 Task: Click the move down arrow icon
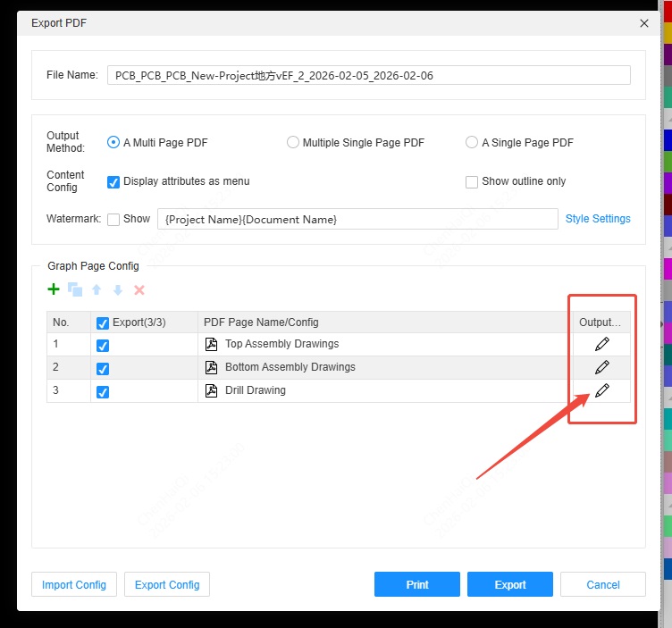pyautogui.click(x=118, y=289)
